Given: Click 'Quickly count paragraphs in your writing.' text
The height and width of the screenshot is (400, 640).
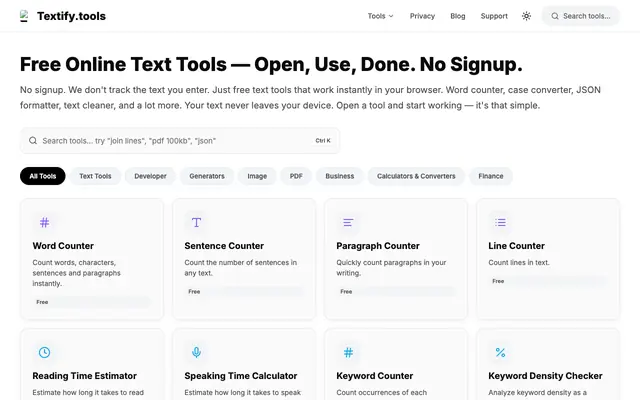Looking at the screenshot, I should (x=391, y=268).
